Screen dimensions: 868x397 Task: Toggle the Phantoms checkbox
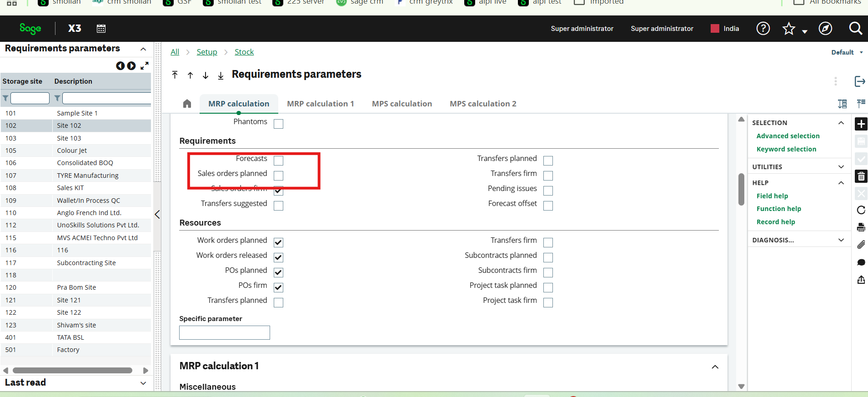[x=279, y=124]
